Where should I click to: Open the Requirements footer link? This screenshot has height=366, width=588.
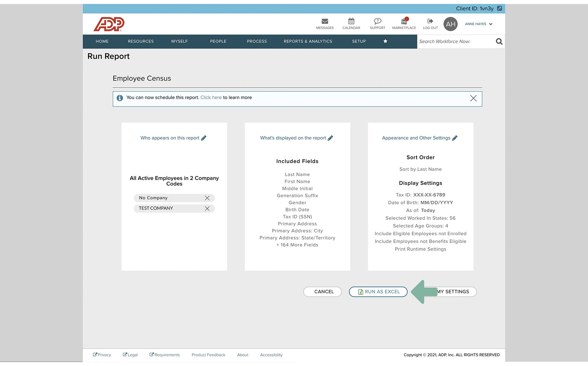click(x=164, y=355)
